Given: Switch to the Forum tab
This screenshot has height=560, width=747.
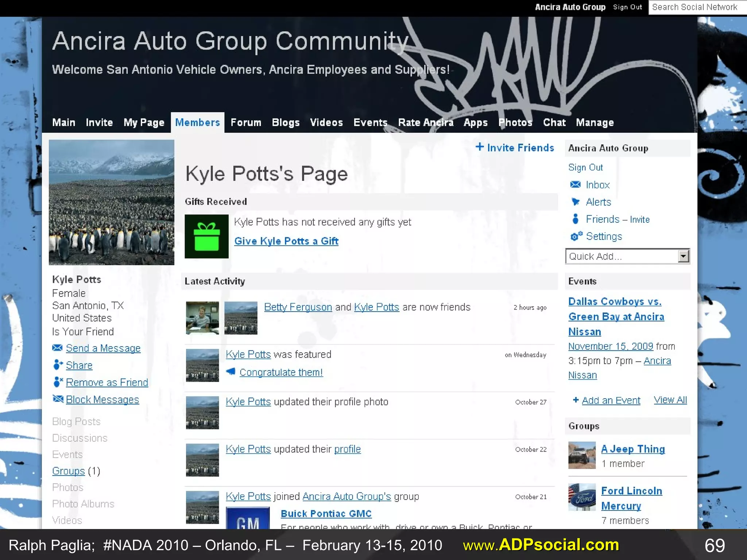Looking at the screenshot, I should click(x=246, y=122).
